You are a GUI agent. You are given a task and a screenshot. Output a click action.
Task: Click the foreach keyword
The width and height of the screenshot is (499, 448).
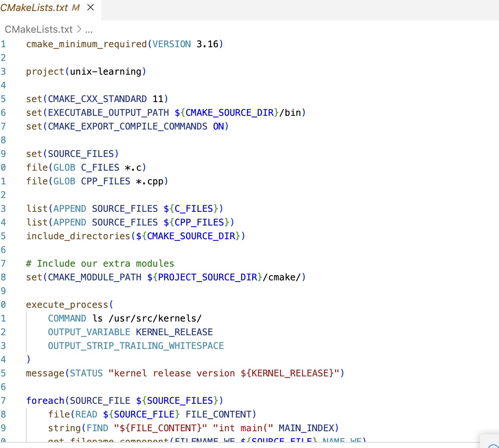[45, 401]
